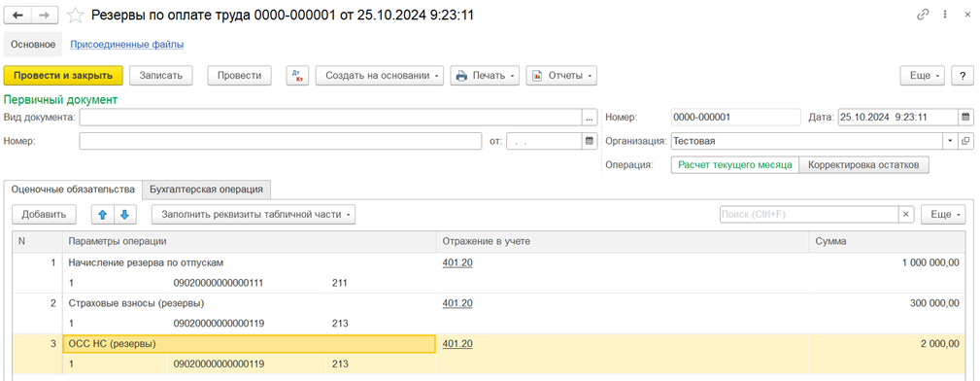Open the Отчеты dropdown
Screen dimensions: 980x381
pos(561,76)
